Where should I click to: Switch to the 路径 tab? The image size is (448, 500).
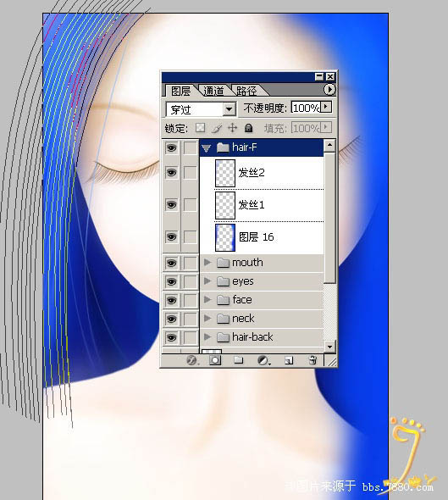[246, 91]
